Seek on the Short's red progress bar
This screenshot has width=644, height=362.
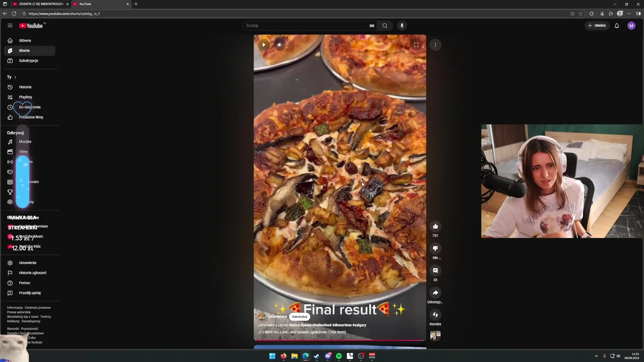(340, 340)
